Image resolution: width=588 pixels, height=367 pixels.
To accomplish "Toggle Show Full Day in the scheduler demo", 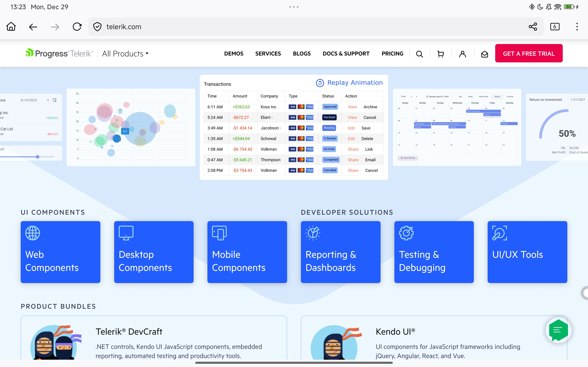I will click(408, 158).
